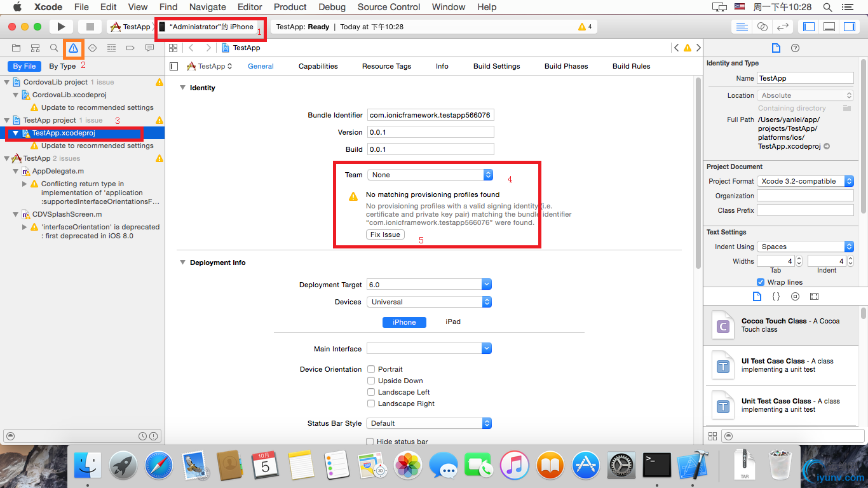The image size is (868, 488).
Task: Click the Organization text field
Action: 805,196
